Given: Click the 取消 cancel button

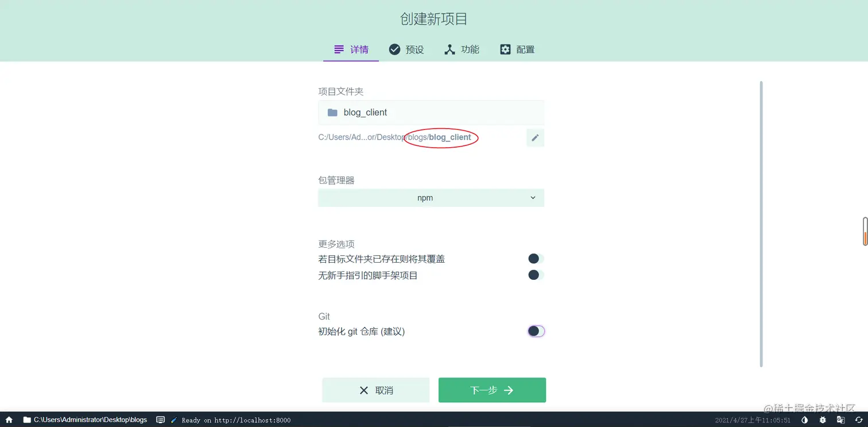Looking at the screenshot, I should pyautogui.click(x=375, y=390).
